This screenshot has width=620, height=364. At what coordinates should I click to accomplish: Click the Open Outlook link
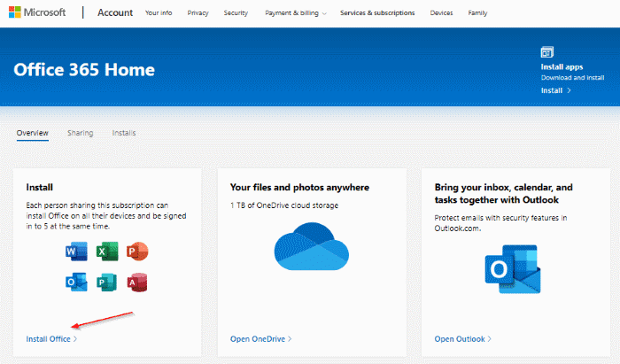[x=463, y=339]
